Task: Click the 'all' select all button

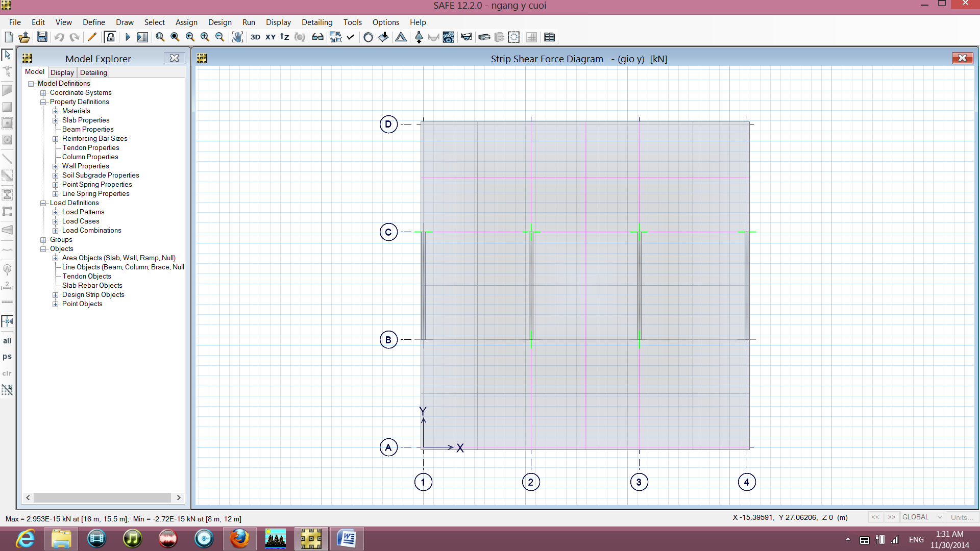Action: click(7, 341)
